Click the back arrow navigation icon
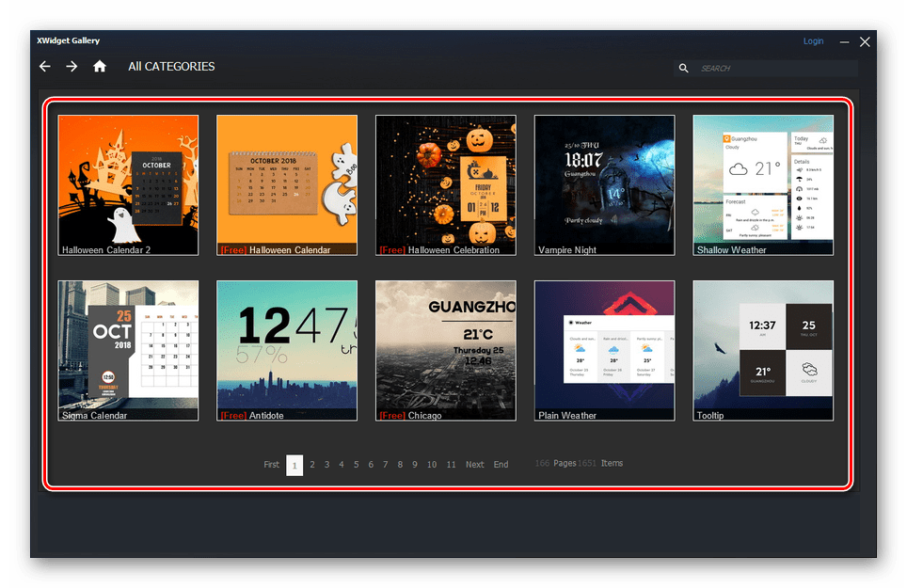The height and width of the screenshot is (588, 907). 44,67
